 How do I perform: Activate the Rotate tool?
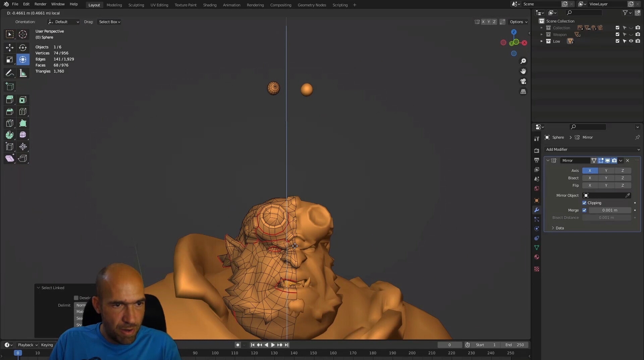click(x=22, y=47)
